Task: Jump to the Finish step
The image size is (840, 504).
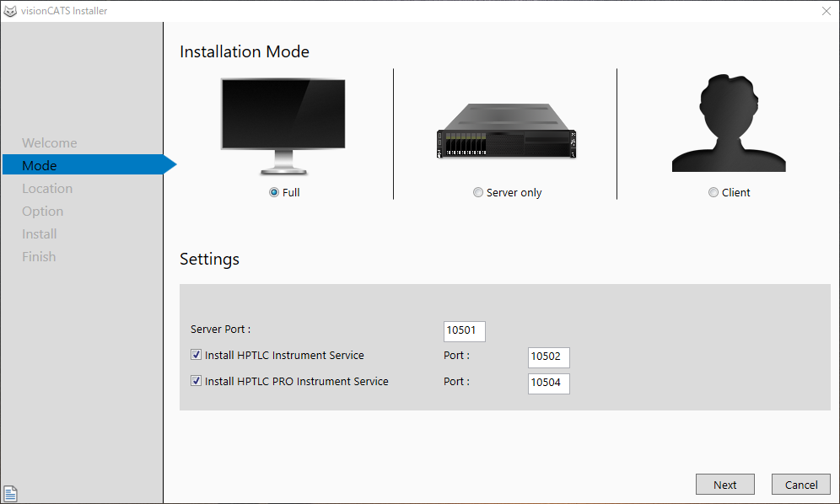Action: (x=39, y=257)
